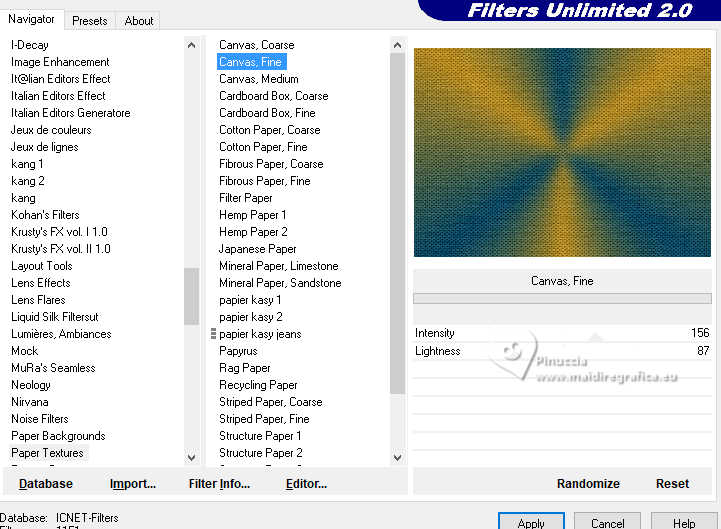Select Paper Backgrounds category
The image size is (721, 529).
tap(58, 436)
